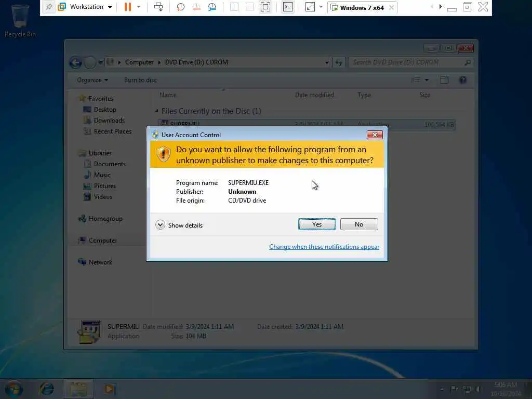Open the Workstation menu dropdown arrow
The width and height of the screenshot is (532, 399).
(x=110, y=7)
